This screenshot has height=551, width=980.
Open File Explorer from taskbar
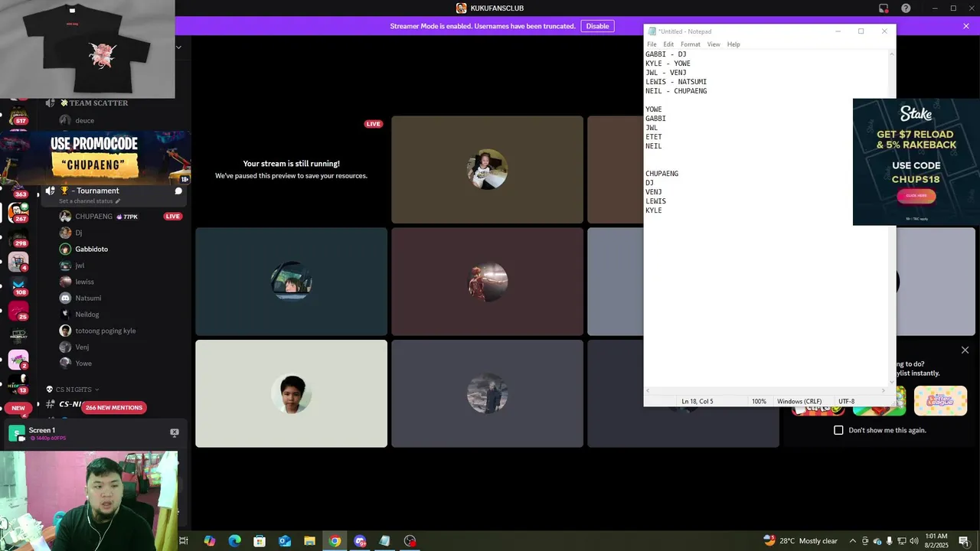tap(309, 541)
